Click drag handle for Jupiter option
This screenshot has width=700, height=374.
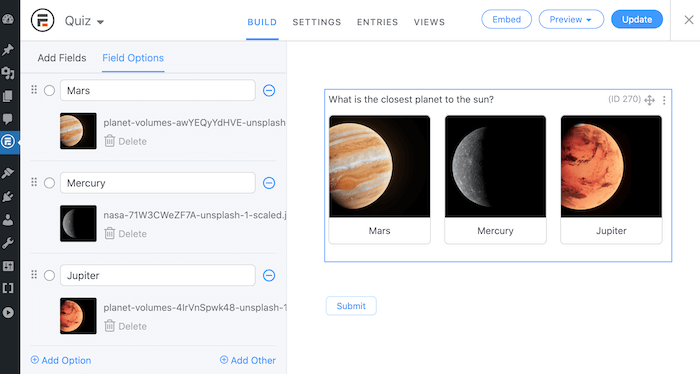34,274
